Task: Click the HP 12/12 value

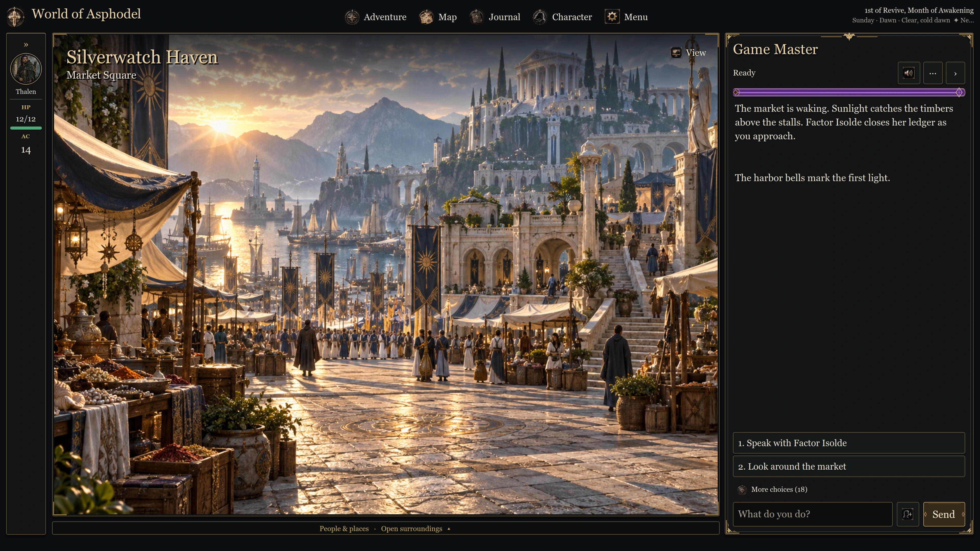Action: [26, 119]
